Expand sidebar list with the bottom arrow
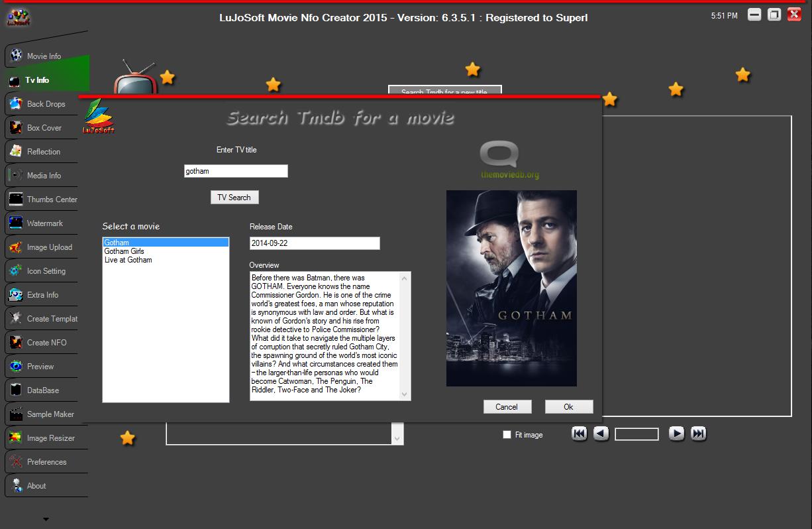 click(x=46, y=519)
